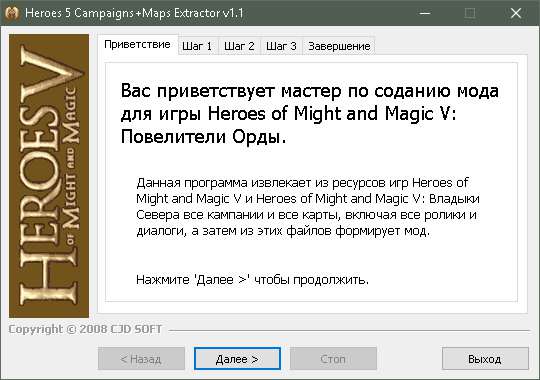The height and width of the screenshot is (380, 540).
Task: Click the welcome heading mentioning Повелители Орды
Action: (309, 114)
